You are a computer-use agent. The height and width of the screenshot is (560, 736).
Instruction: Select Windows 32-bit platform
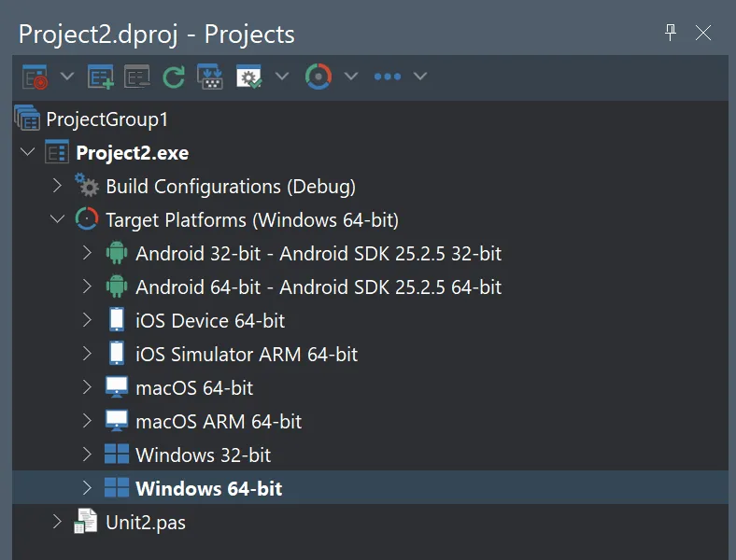click(x=203, y=455)
